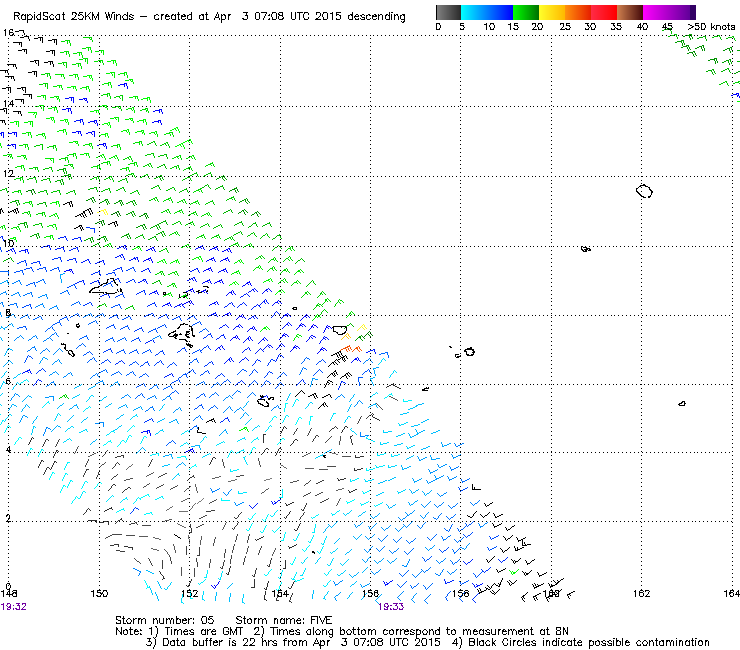Click the green 15-20 knots legend swatch
This screenshot has width=740, height=650.
coord(526,12)
